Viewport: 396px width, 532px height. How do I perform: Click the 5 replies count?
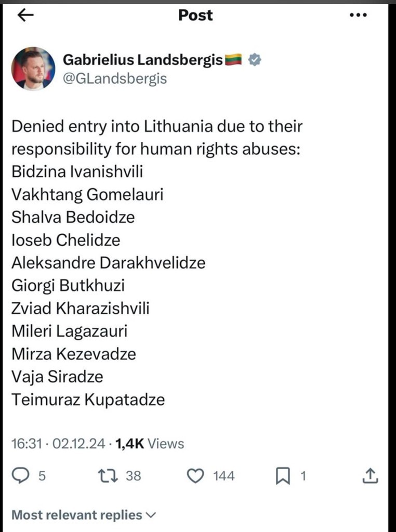click(42, 476)
